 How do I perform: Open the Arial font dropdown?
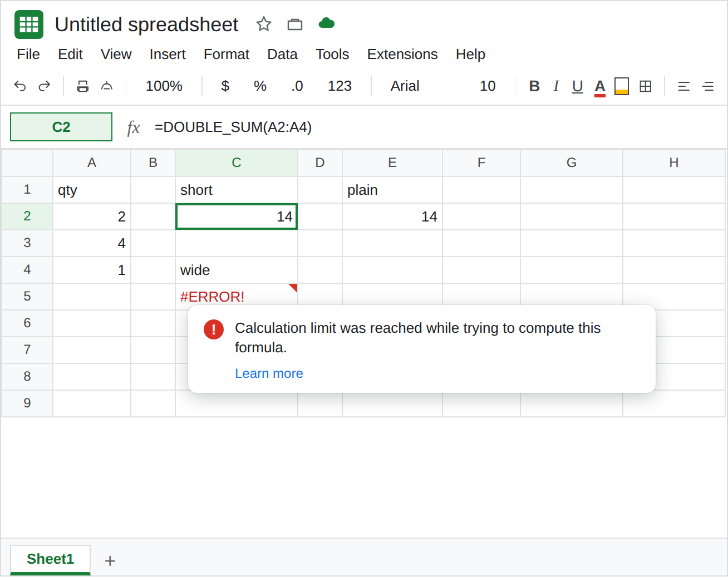[x=405, y=86]
